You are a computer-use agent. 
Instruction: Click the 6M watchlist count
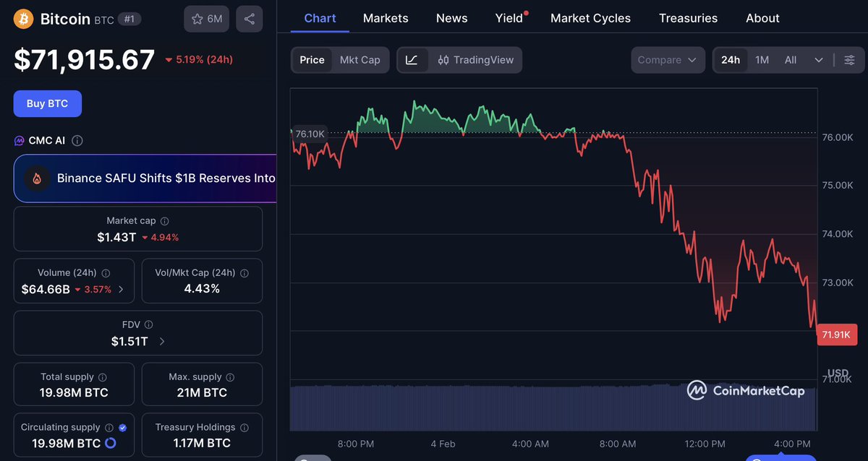(215, 19)
